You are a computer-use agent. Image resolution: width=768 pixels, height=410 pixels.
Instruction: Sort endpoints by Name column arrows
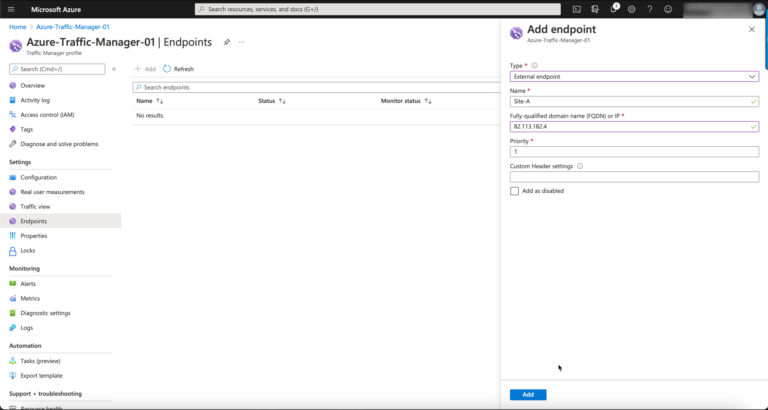pos(160,101)
